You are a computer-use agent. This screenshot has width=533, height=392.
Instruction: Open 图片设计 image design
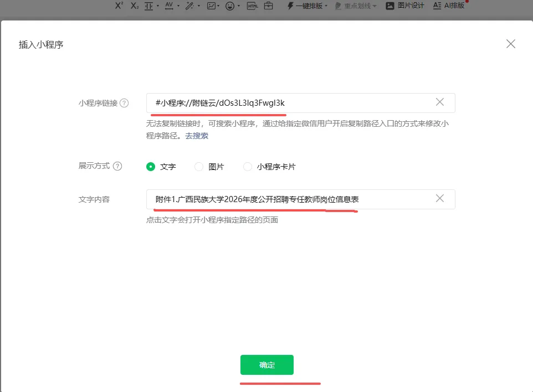click(x=405, y=6)
